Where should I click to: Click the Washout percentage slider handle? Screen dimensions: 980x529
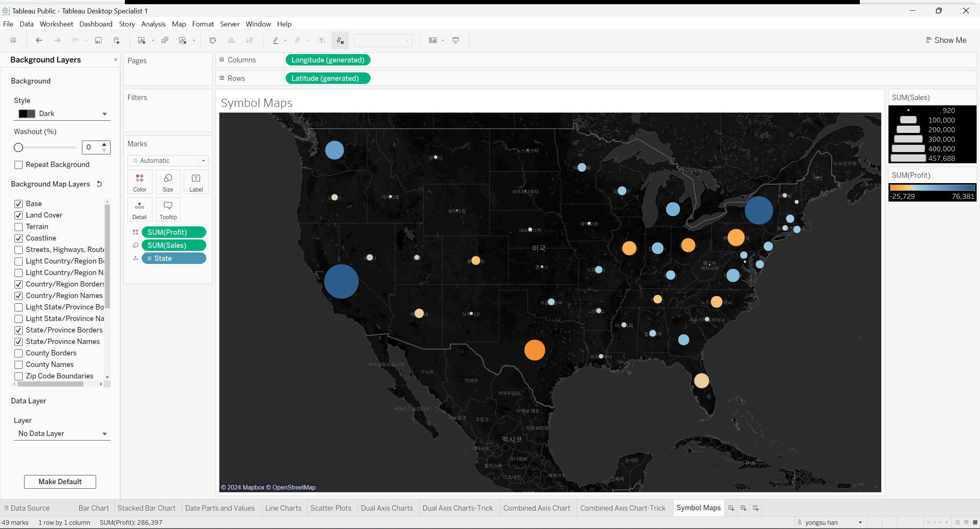pos(18,147)
